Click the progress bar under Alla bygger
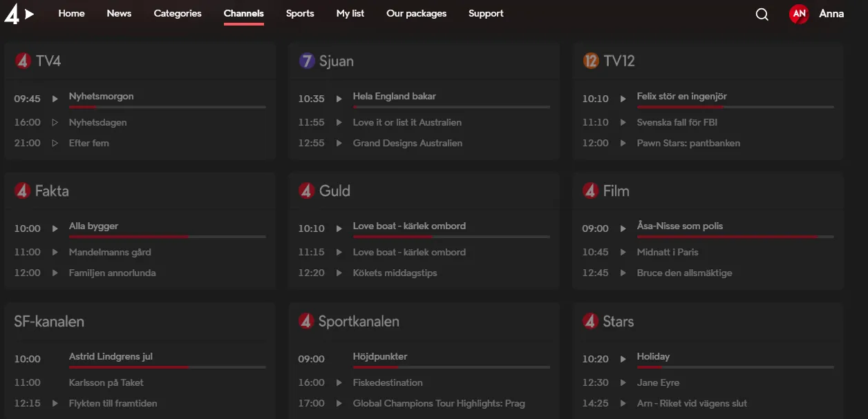Viewport: 868px width, 419px height. tap(167, 236)
